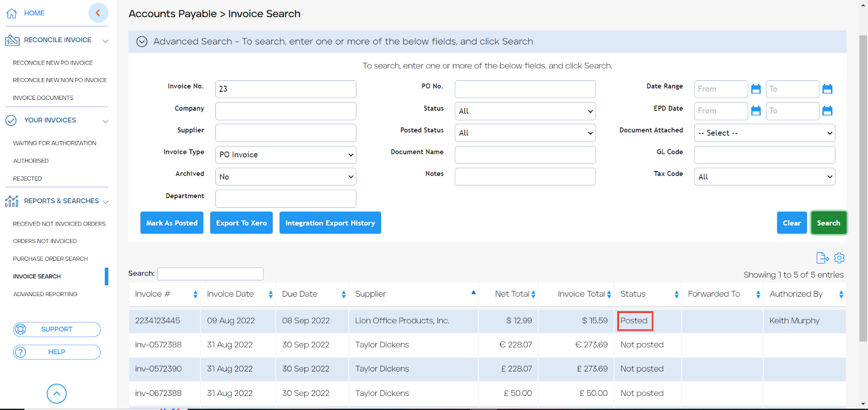
Task: Open the Document Attached dropdown
Action: pos(765,133)
